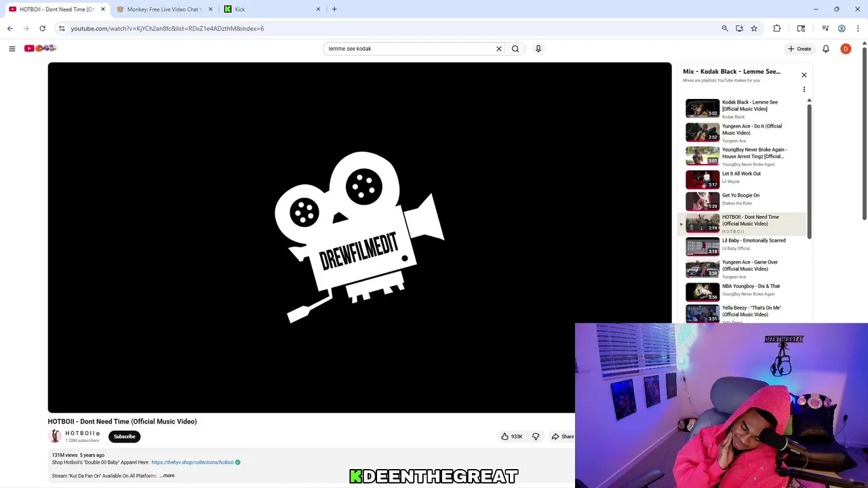Click the page vertical scrollbar
This screenshot has width=868, height=488.
pyautogui.click(x=864, y=132)
